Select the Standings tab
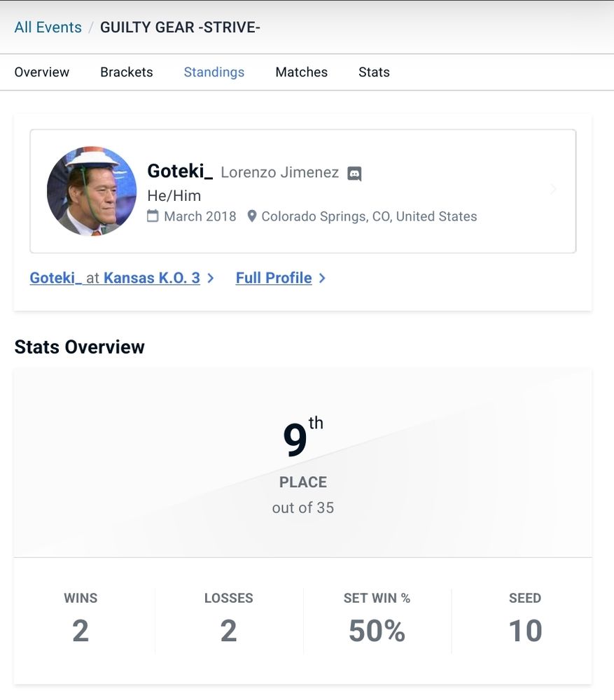614x700 pixels. pyautogui.click(x=214, y=72)
